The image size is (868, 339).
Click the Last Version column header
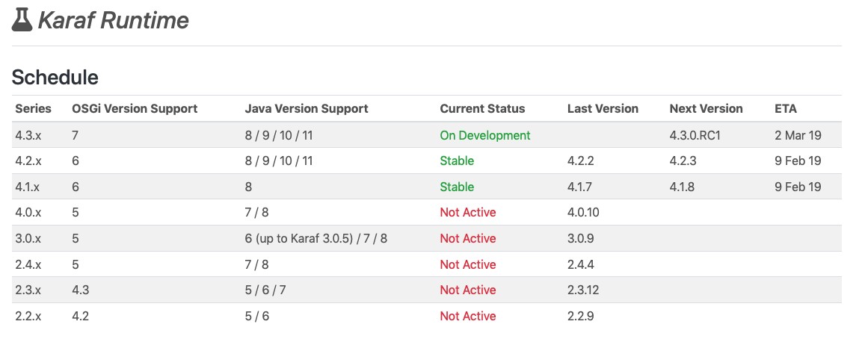[x=603, y=108]
